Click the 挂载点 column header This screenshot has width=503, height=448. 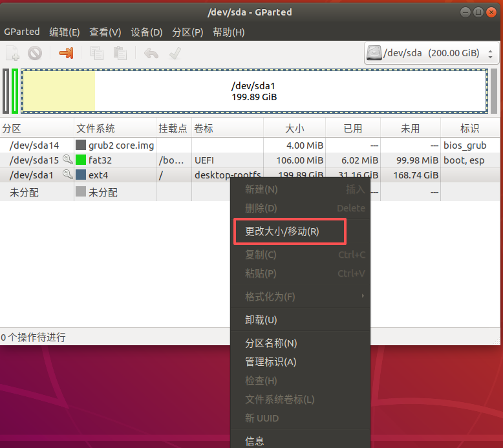[174, 128]
